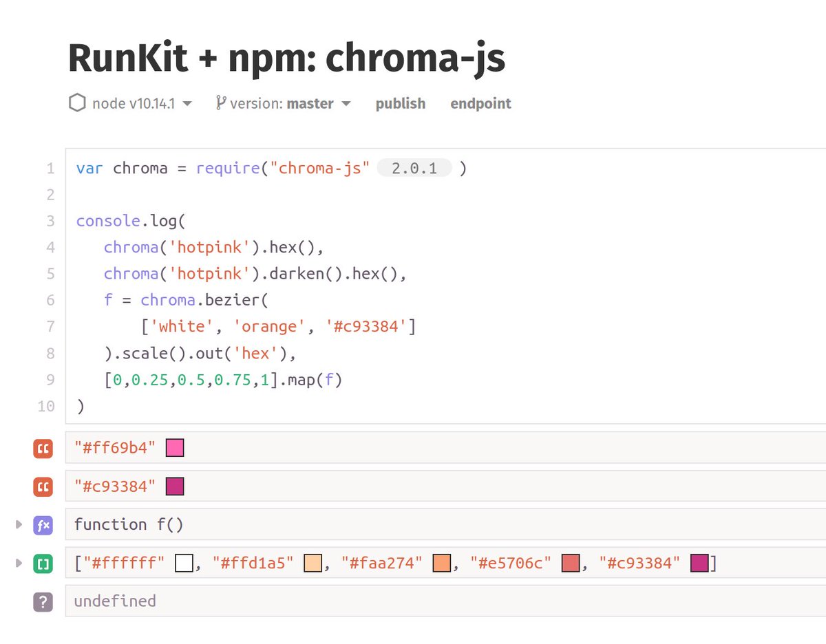Click the "#ffd1a5" value in the array
826x644 pixels.
[253, 564]
